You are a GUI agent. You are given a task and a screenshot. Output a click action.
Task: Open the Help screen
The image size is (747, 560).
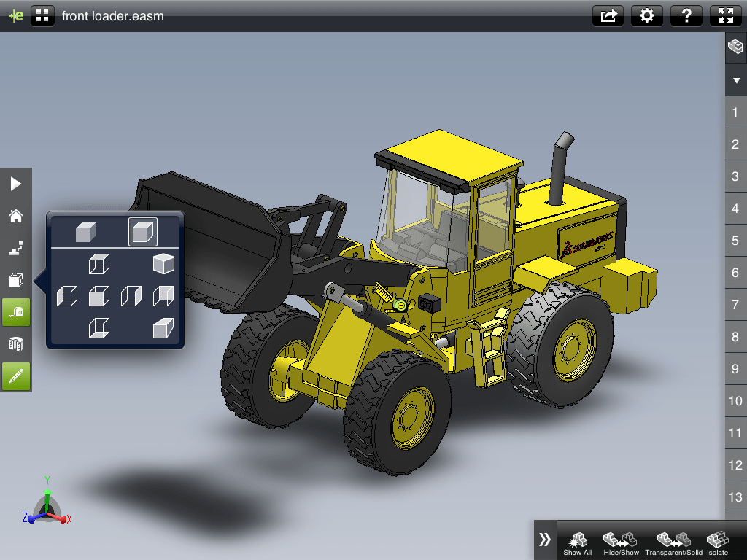point(686,15)
